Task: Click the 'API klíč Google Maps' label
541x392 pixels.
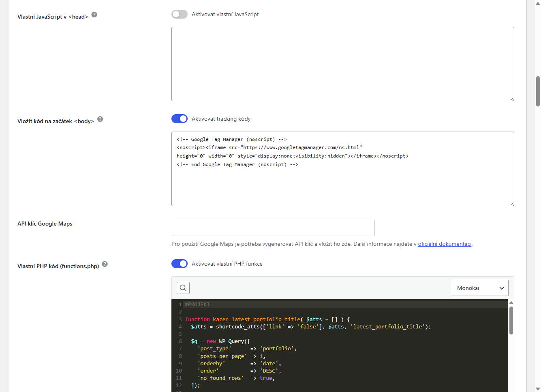Action: coord(45,224)
